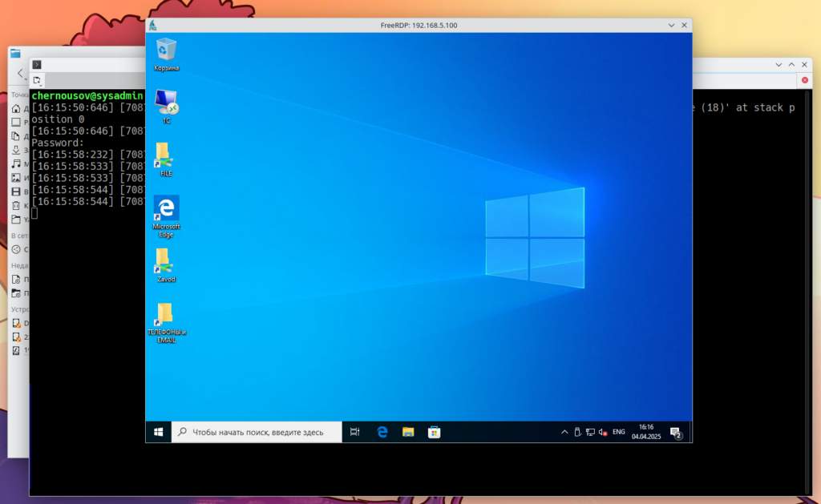
Task: Open the network tray icon
Action: click(590, 432)
